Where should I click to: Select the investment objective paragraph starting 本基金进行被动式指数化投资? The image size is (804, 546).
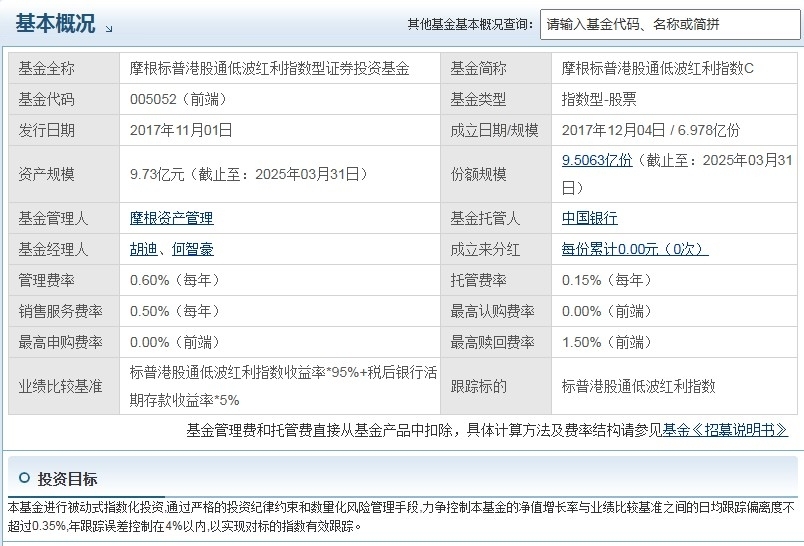pyautogui.click(x=401, y=517)
